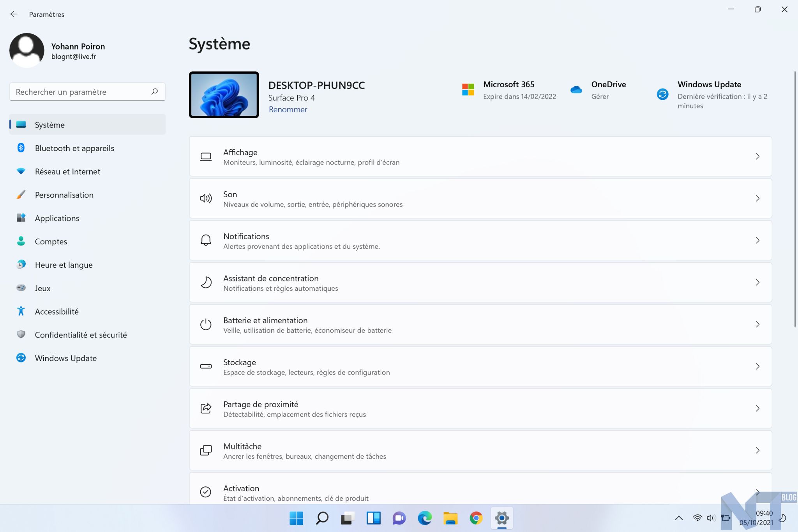The image size is (798, 532).
Task: Open Google Chrome from the taskbar
Action: coord(476,518)
